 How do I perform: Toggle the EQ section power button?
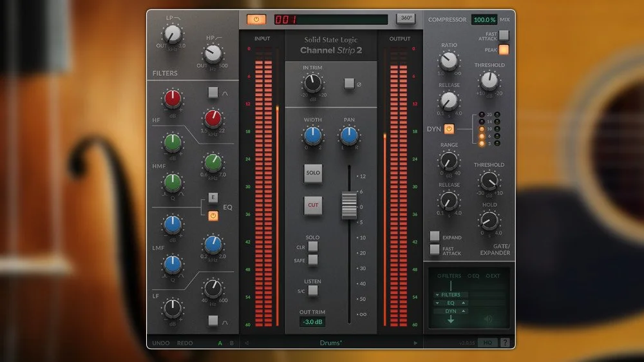(x=213, y=216)
